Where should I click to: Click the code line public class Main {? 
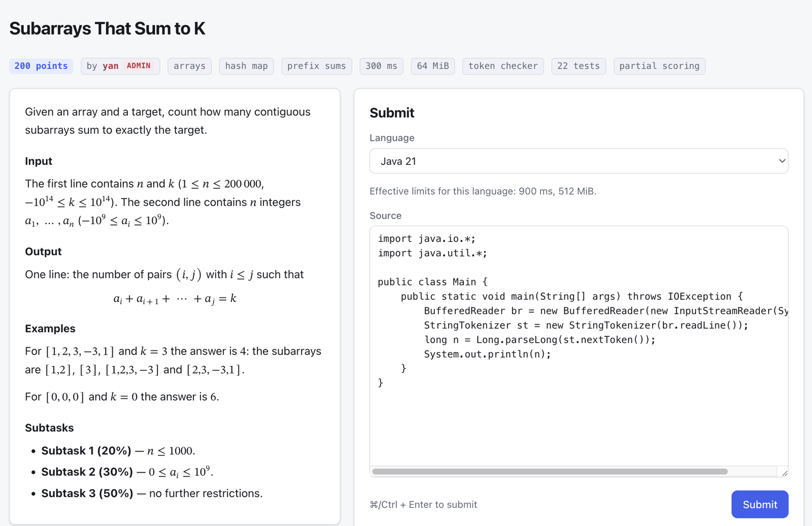pos(432,282)
